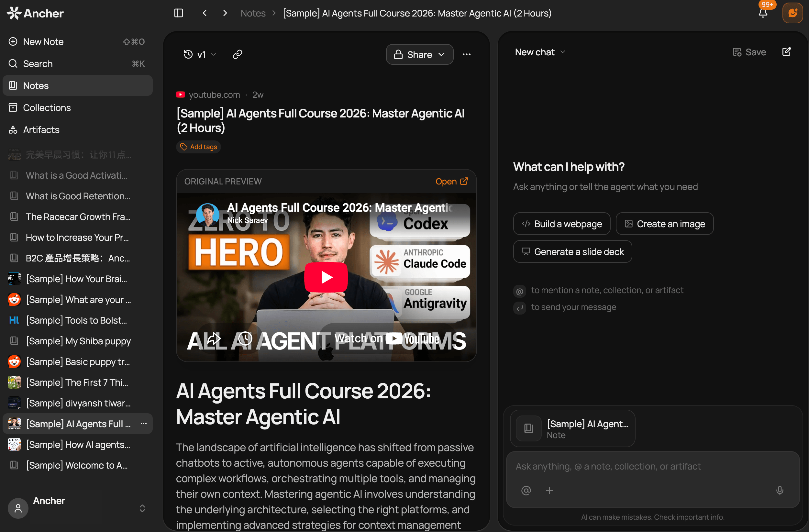Click the @ mention icon in chat box
809x532 pixels.
pos(526,491)
